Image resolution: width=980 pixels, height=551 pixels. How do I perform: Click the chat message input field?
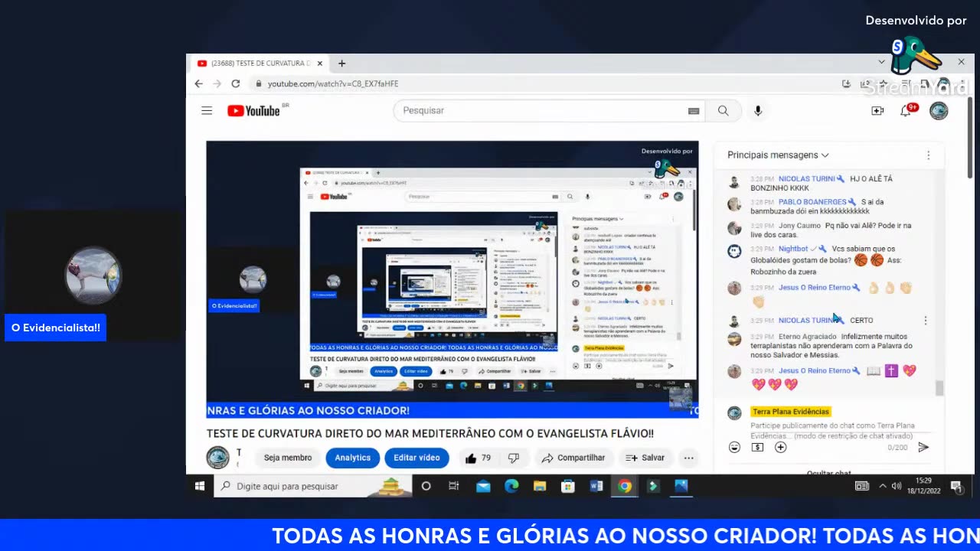click(x=832, y=430)
